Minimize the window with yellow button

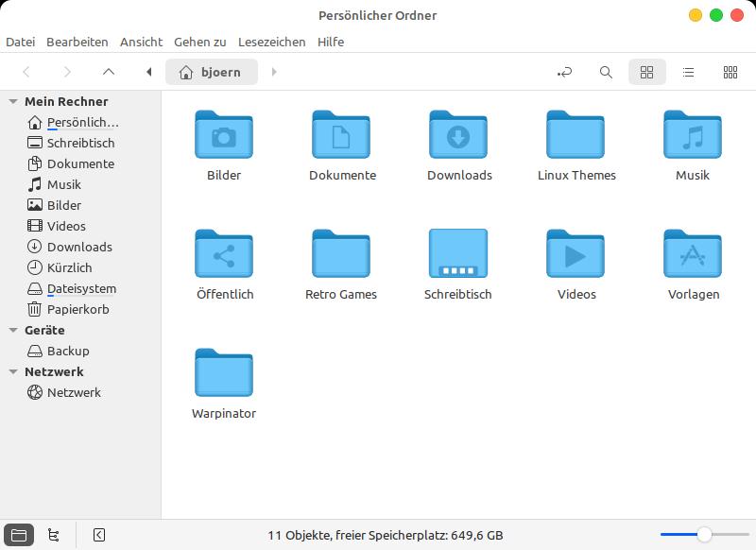(x=696, y=15)
